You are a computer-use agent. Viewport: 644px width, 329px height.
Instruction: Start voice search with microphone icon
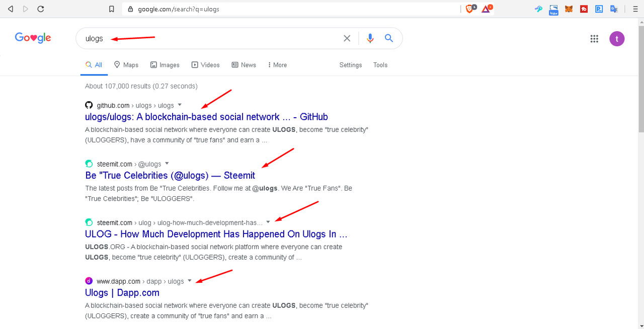tap(370, 38)
